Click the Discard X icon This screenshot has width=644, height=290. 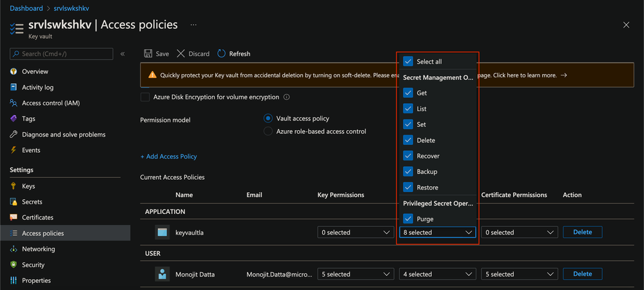coord(181,53)
